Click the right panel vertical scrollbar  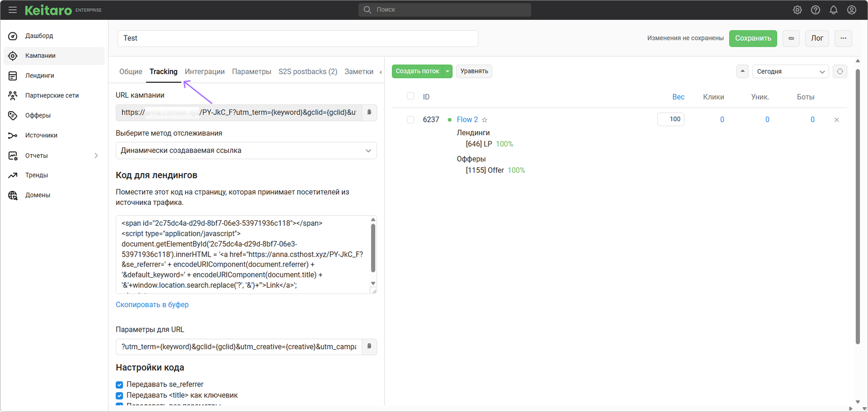858,206
